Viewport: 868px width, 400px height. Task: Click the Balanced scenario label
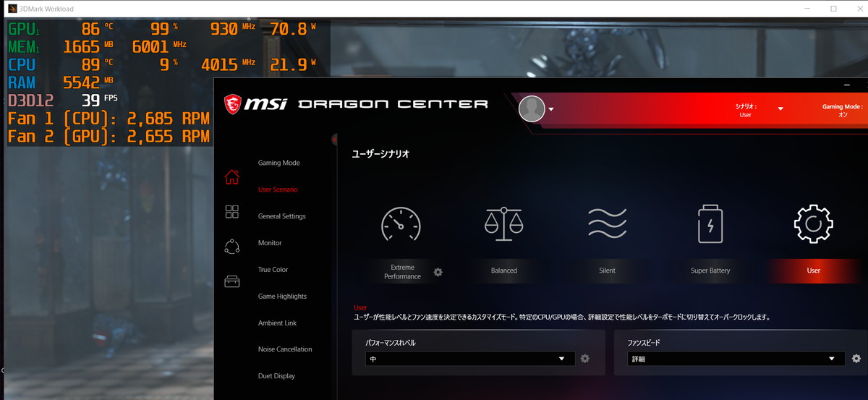[504, 271]
